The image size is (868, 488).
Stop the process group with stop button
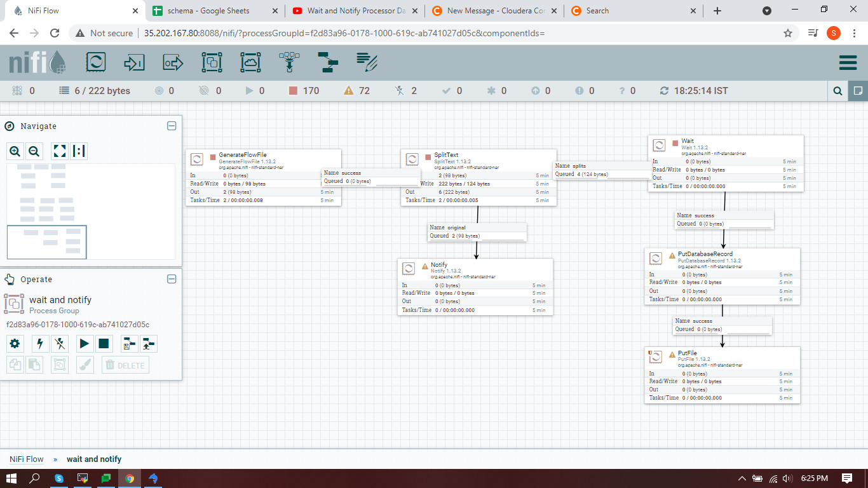(104, 344)
